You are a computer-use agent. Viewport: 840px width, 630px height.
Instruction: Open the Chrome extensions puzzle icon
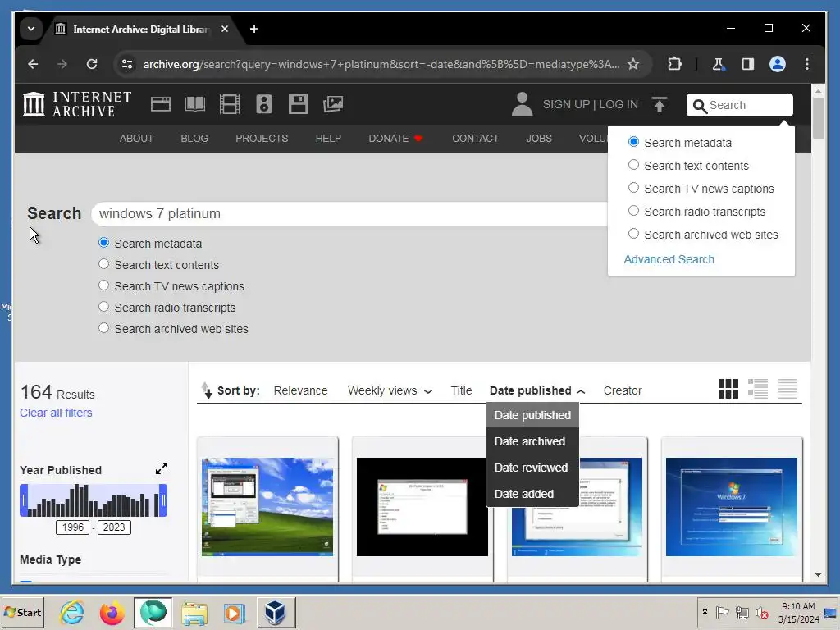click(674, 64)
